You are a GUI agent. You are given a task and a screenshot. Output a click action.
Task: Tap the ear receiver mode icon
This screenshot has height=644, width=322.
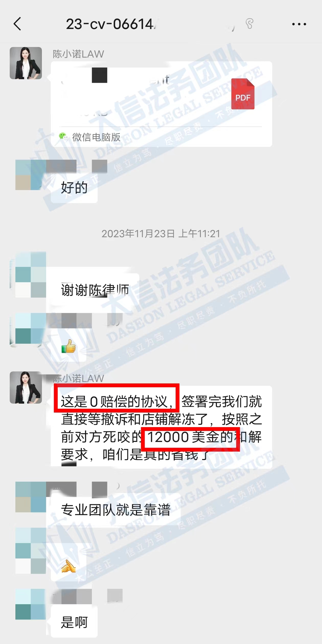(x=249, y=24)
